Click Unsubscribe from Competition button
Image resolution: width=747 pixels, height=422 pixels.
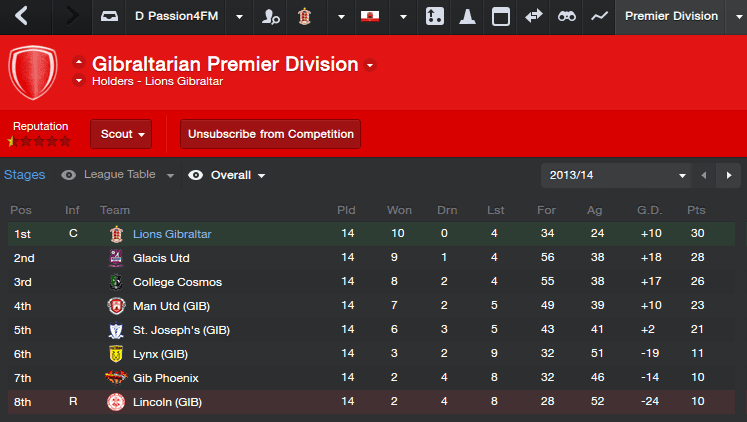(x=270, y=134)
